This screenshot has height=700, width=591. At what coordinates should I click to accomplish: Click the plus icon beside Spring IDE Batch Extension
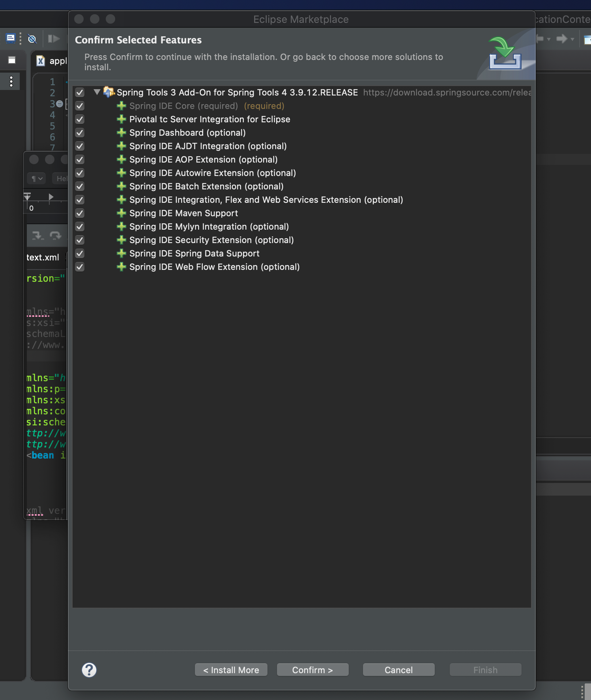coord(122,186)
